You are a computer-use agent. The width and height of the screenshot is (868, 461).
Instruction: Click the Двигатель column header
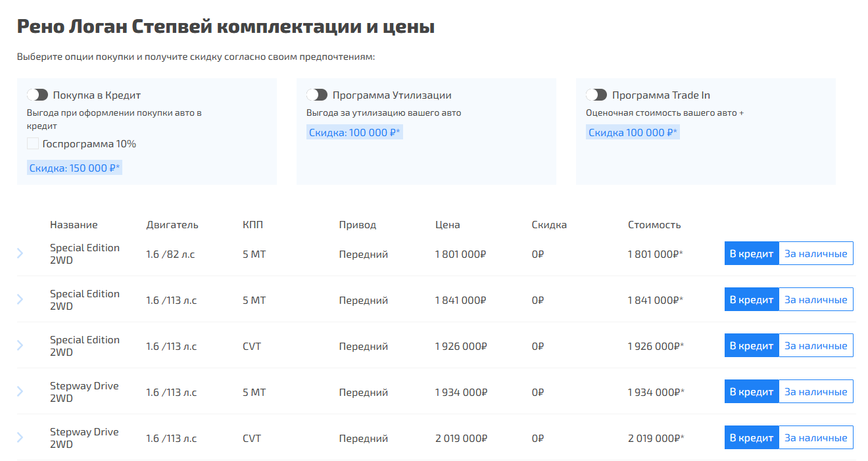[172, 225]
